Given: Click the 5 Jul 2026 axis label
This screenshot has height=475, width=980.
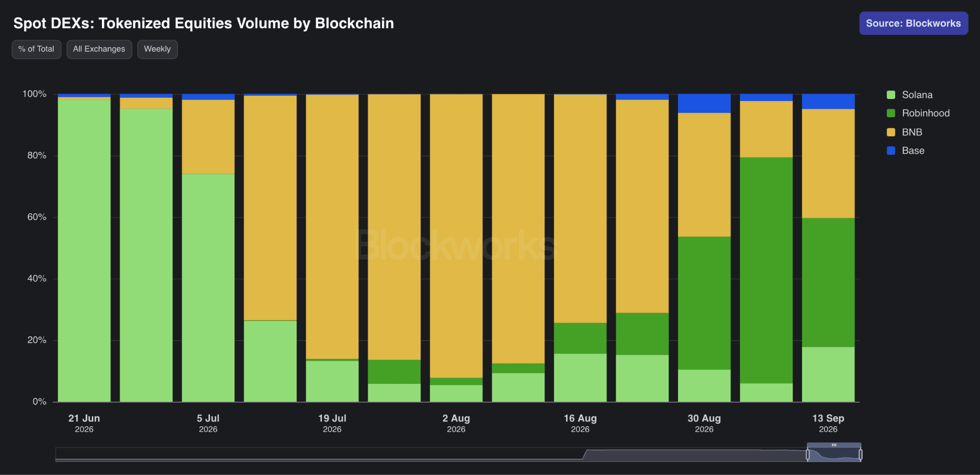Looking at the screenshot, I should pos(208,423).
